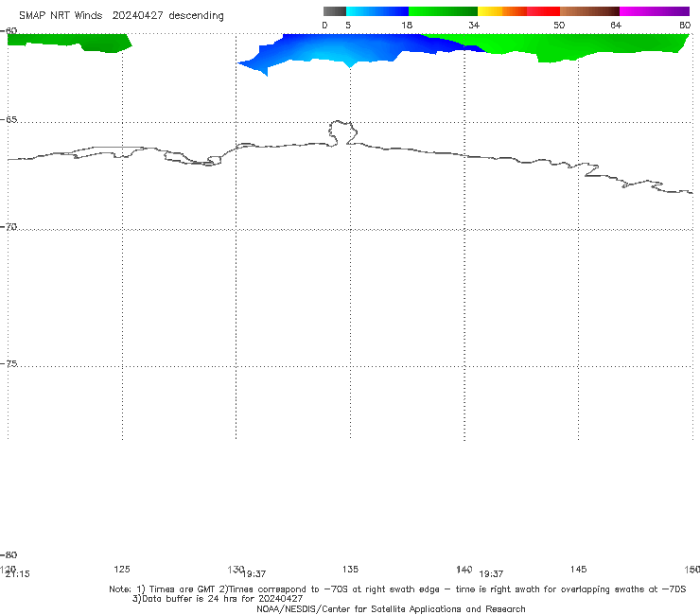Click the "19:37" time next to longitude 130

pyautogui.click(x=254, y=574)
